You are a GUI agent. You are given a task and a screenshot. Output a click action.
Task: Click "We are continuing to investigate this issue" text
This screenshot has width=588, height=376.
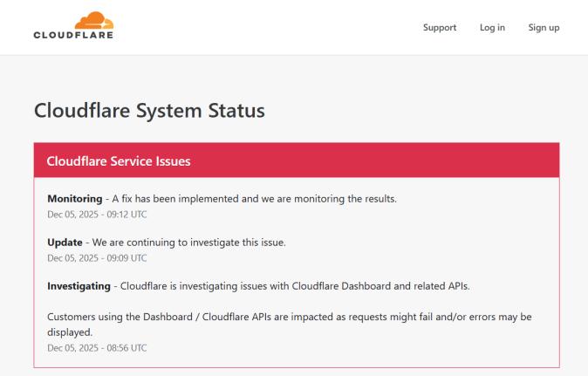tap(188, 243)
